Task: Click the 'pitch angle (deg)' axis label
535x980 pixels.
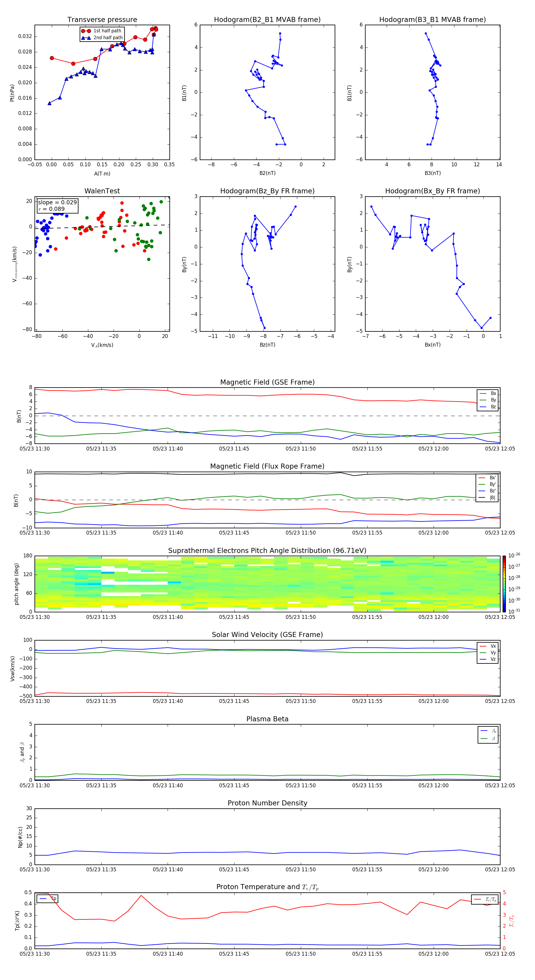Action: pyautogui.click(x=16, y=584)
